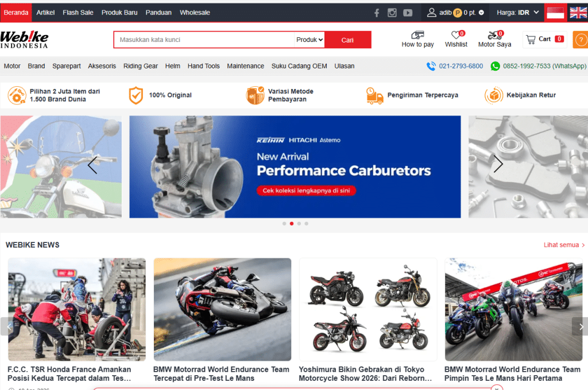The height and width of the screenshot is (390, 588).
Task: Click the gold points coin icon
Action: tap(458, 13)
